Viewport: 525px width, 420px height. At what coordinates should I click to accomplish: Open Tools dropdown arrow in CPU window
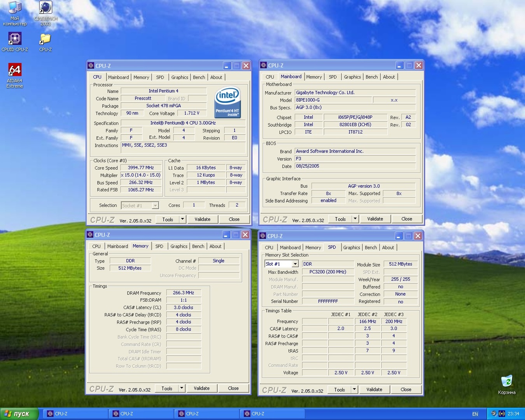pos(182,219)
